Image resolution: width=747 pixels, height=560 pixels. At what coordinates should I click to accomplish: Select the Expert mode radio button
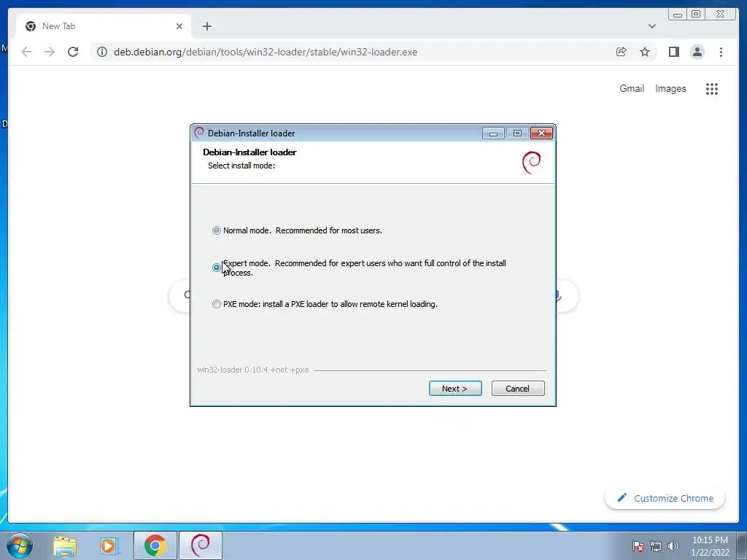216,268
